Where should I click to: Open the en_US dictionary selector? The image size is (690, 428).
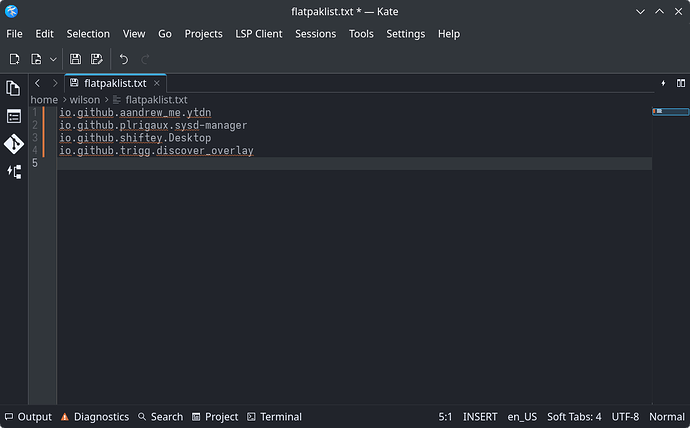click(522, 417)
